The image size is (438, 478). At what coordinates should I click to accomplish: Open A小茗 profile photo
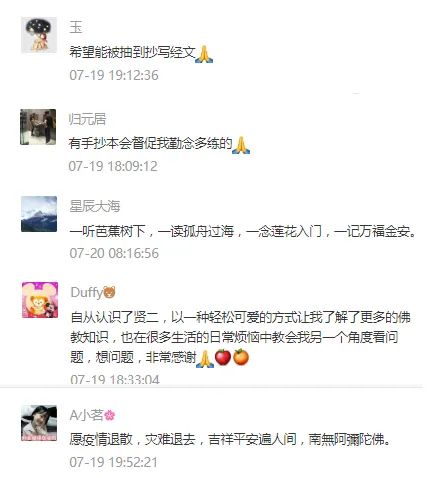point(39,423)
